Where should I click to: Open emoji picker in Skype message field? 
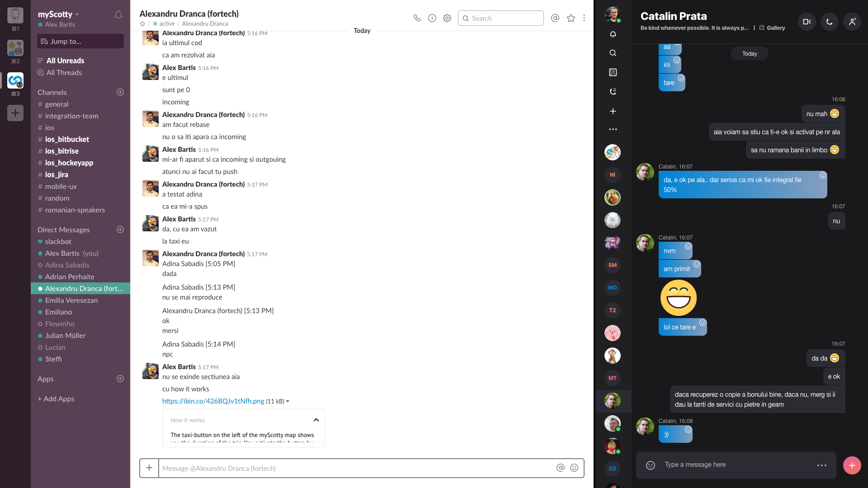point(651,465)
